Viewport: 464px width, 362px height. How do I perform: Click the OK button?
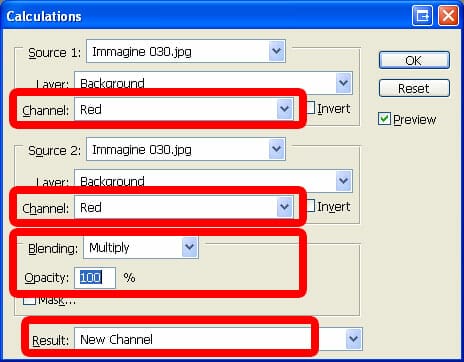414,60
